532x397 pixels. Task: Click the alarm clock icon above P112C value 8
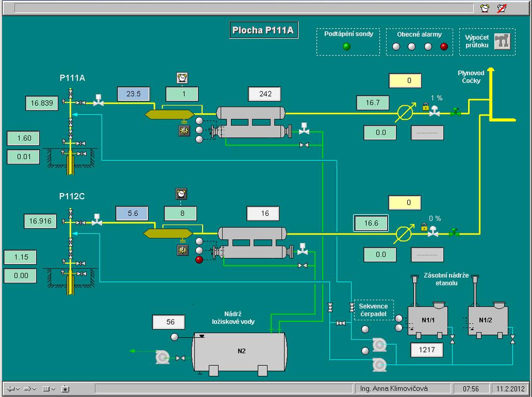click(181, 194)
